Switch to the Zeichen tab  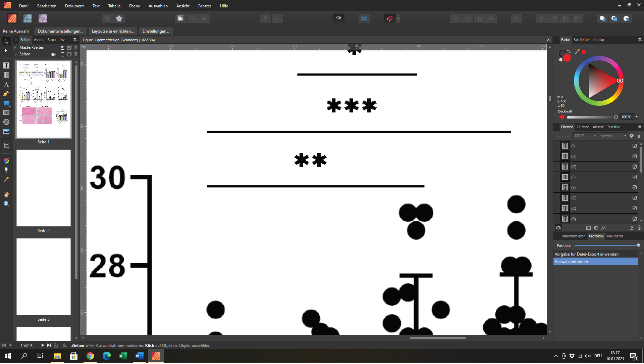pos(583,127)
